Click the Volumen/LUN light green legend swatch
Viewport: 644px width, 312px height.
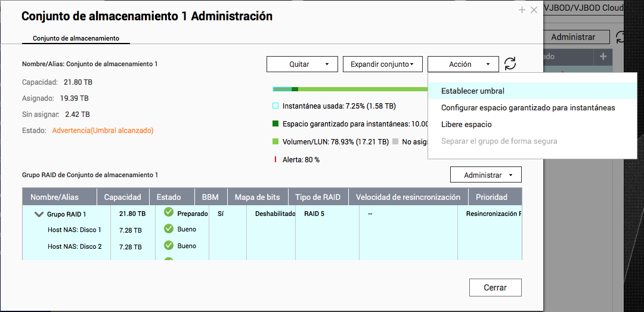pyautogui.click(x=275, y=142)
